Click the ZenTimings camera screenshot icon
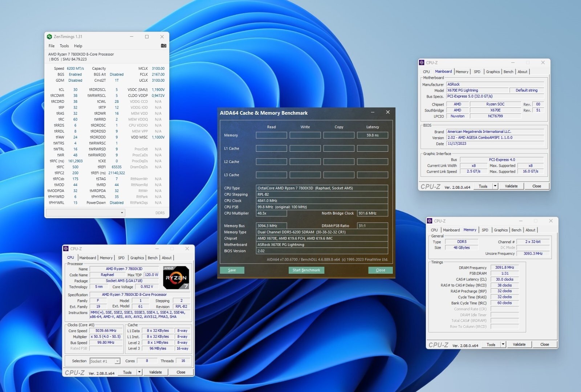 click(163, 46)
